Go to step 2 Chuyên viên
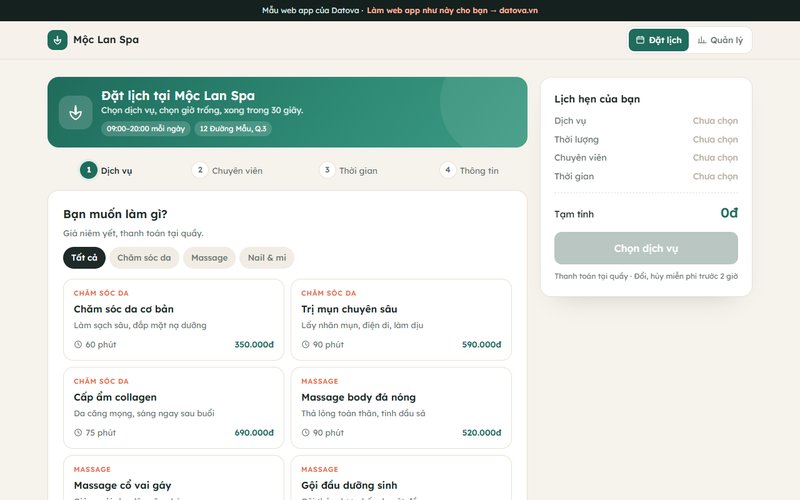 tap(228, 170)
